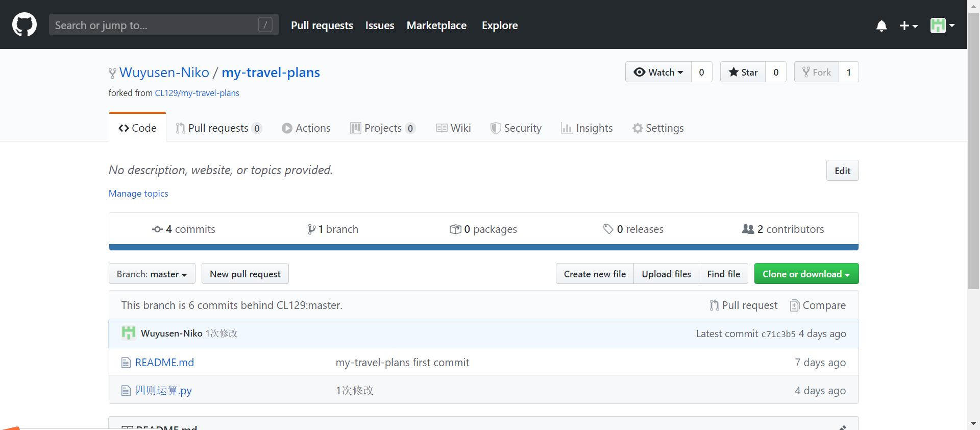Focus the Search or jump to field
This screenshot has height=430, width=980.
pyautogui.click(x=163, y=25)
